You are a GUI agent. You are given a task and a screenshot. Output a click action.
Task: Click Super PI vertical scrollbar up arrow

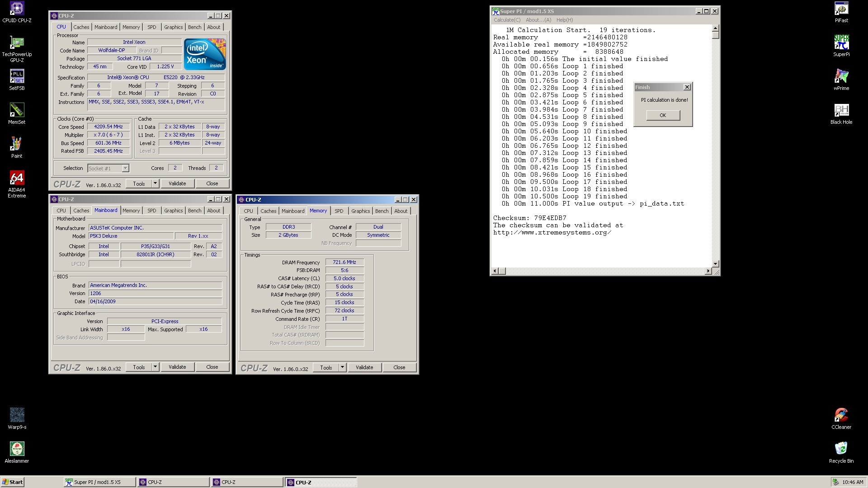click(715, 28)
